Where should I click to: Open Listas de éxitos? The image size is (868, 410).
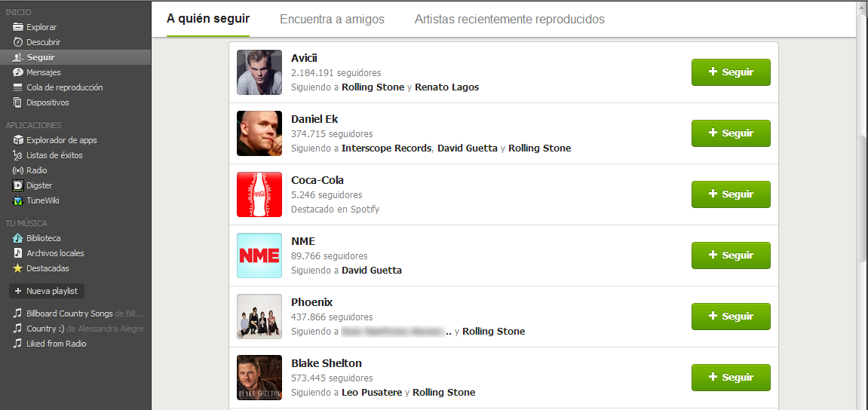click(54, 155)
